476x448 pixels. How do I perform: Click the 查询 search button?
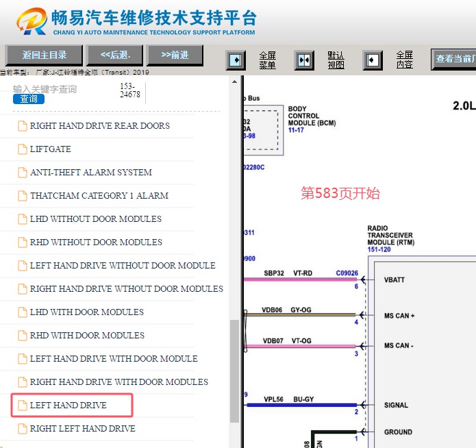coord(29,99)
